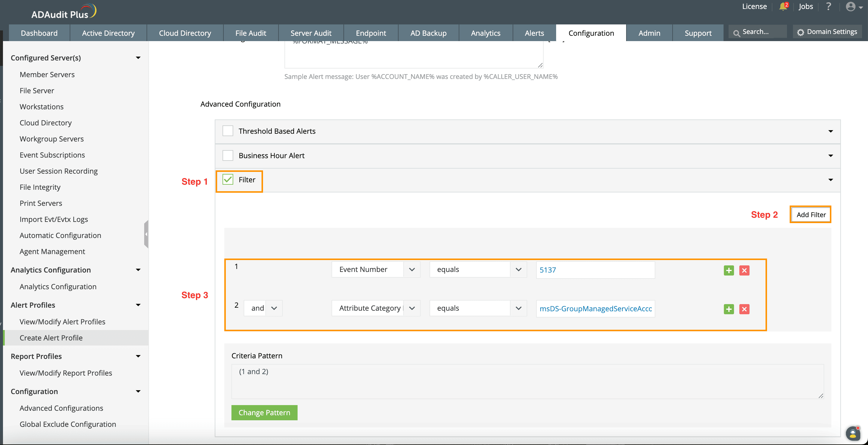Remove filter row 2 using red X
Image resolution: width=868 pixels, height=445 pixels.
pyautogui.click(x=744, y=309)
